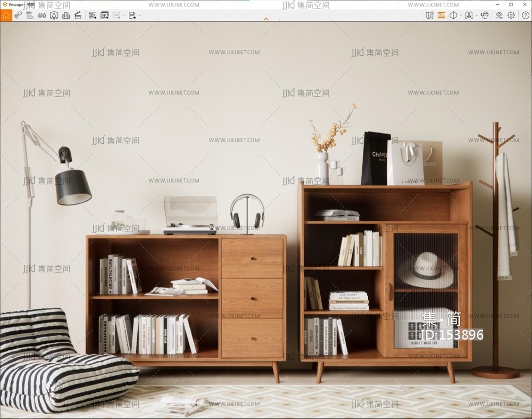Open Collaborative Annotations pin icon
The image size is (532, 419).
(x=18, y=15)
